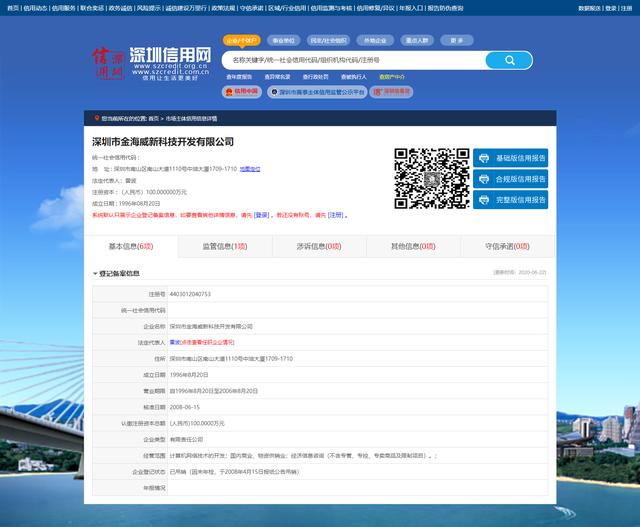This screenshot has width=640, height=527.
Task: Open 首页 in top navigation
Action: click(13, 8)
